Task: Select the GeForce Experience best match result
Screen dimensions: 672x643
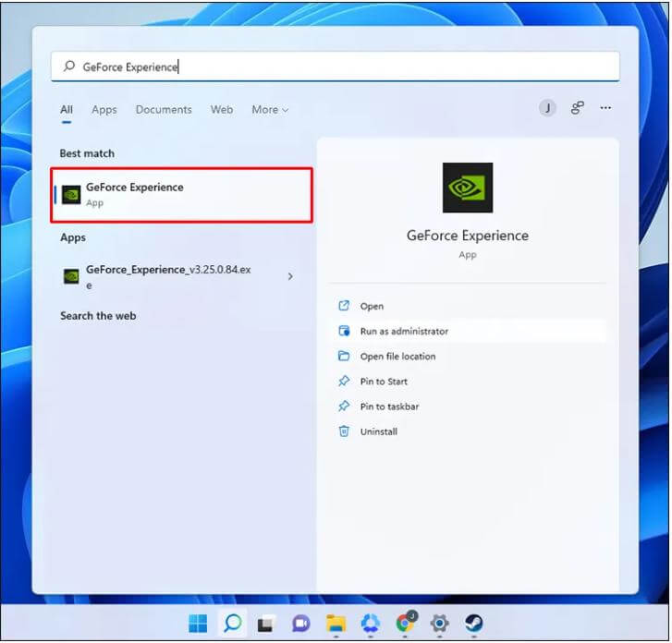Action: [182, 195]
